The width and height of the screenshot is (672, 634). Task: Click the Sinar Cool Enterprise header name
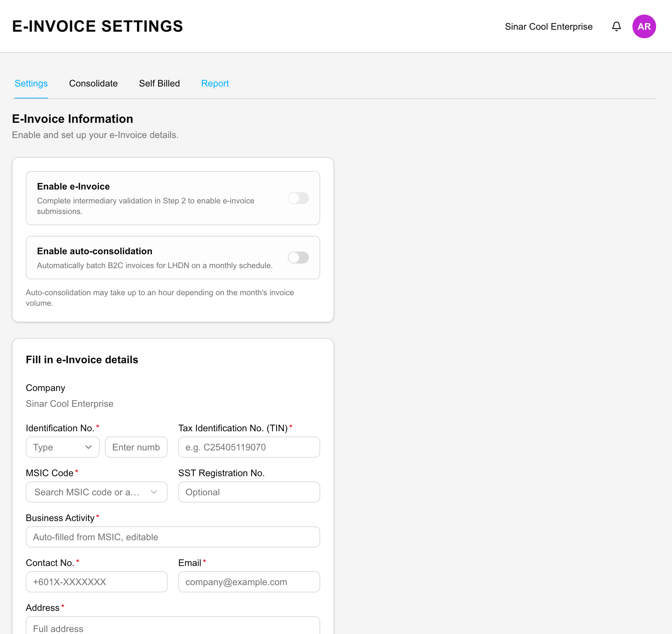click(548, 26)
